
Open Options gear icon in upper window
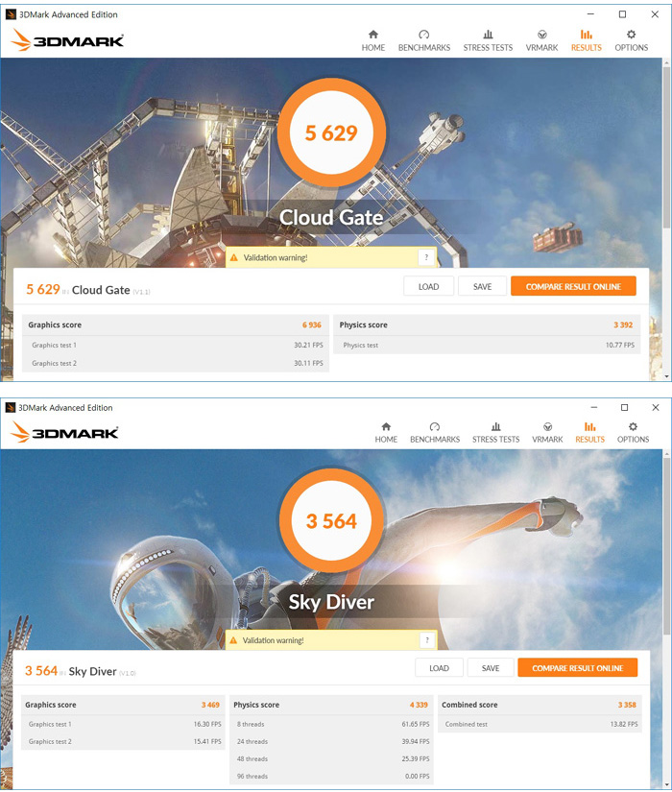point(631,35)
